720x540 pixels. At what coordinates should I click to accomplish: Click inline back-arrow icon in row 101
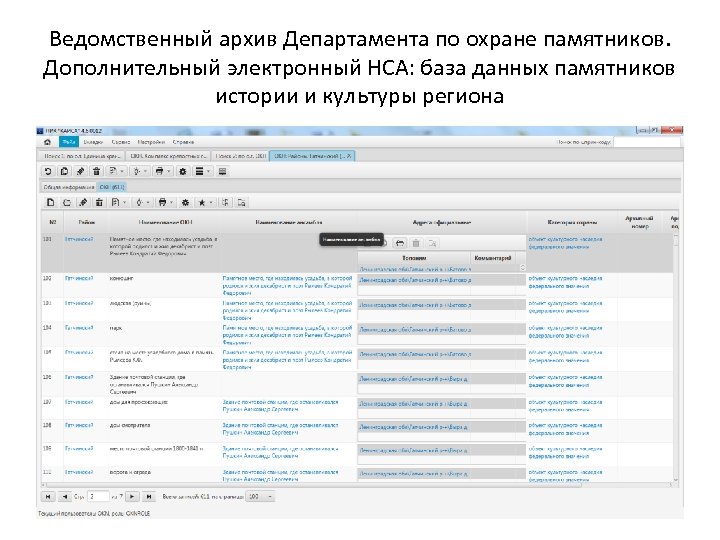[x=400, y=243]
